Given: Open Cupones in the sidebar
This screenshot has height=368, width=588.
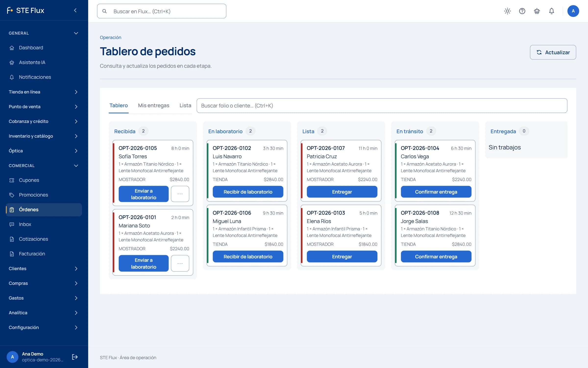Looking at the screenshot, I should coord(44,180).
